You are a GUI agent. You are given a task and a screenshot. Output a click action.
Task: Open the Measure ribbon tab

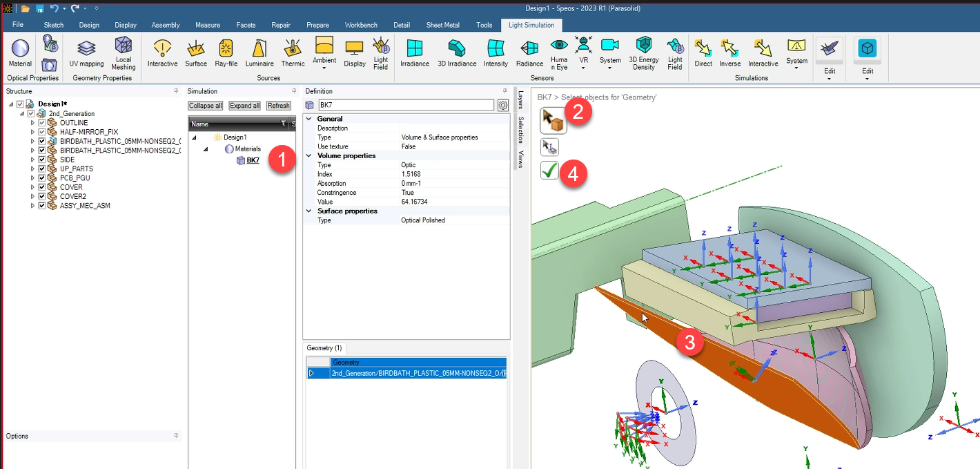[208, 25]
